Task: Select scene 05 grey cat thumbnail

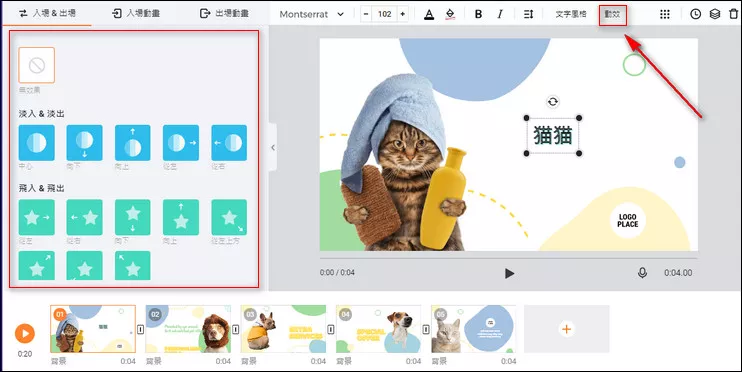Action: tap(474, 329)
